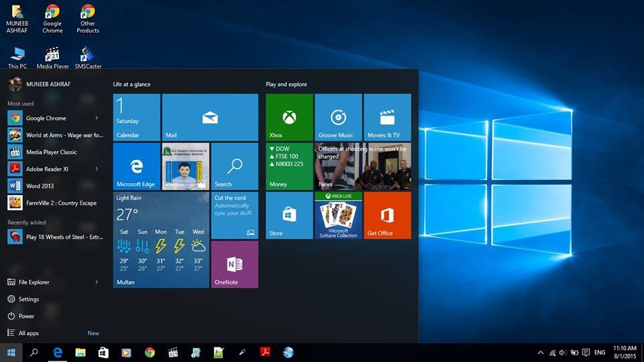Click the taskbar search magnifier
This screenshot has height=362, width=644.
(x=34, y=353)
